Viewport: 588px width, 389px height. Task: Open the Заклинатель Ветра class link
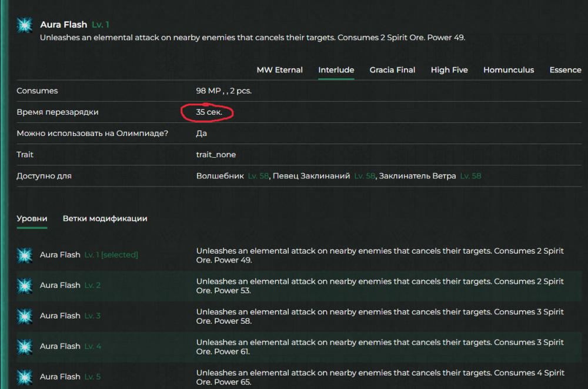click(x=417, y=176)
